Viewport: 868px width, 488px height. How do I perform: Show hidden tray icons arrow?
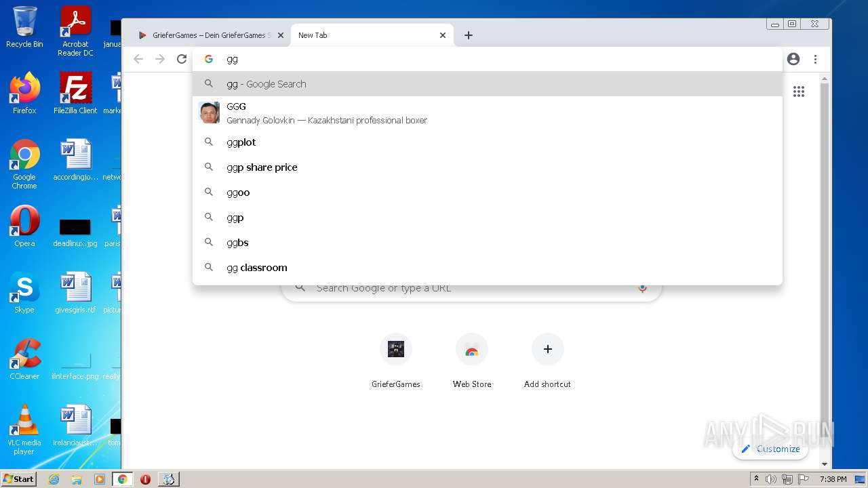click(756, 479)
